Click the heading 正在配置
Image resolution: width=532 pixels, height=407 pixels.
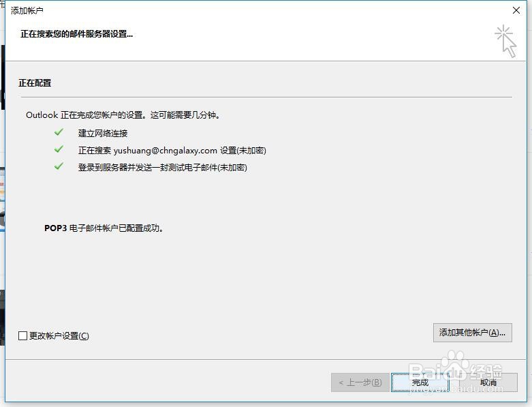coord(35,82)
